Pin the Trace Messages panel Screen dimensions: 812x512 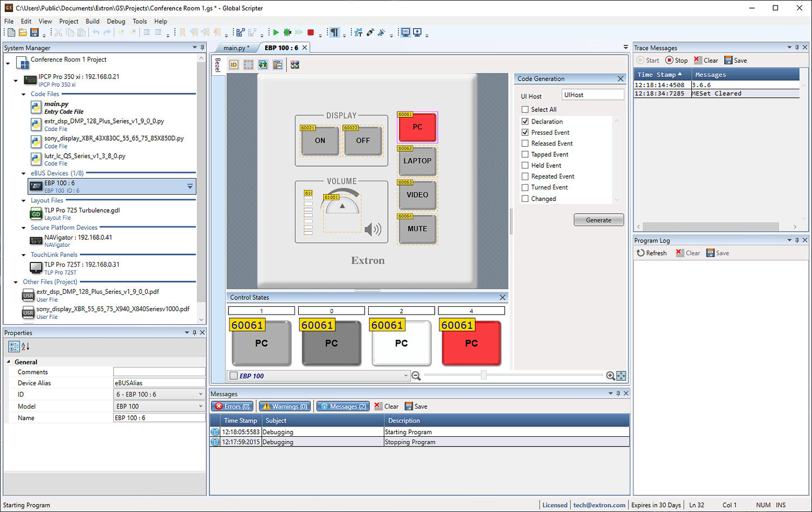click(797, 48)
